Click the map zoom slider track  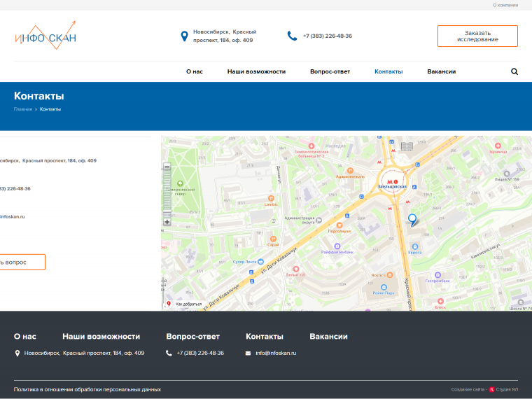(167, 194)
